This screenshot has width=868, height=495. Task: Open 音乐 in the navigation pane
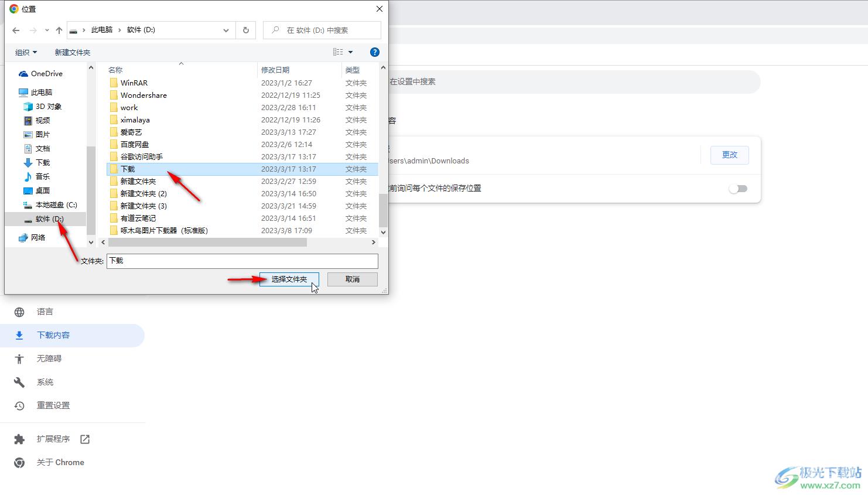pyautogui.click(x=37, y=177)
